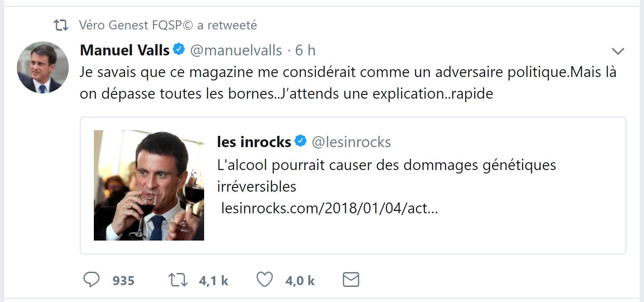Expand the caret at top right of tweet
Image resolution: width=644 pixels, height=302 pixels.
[x=618, y=51]
